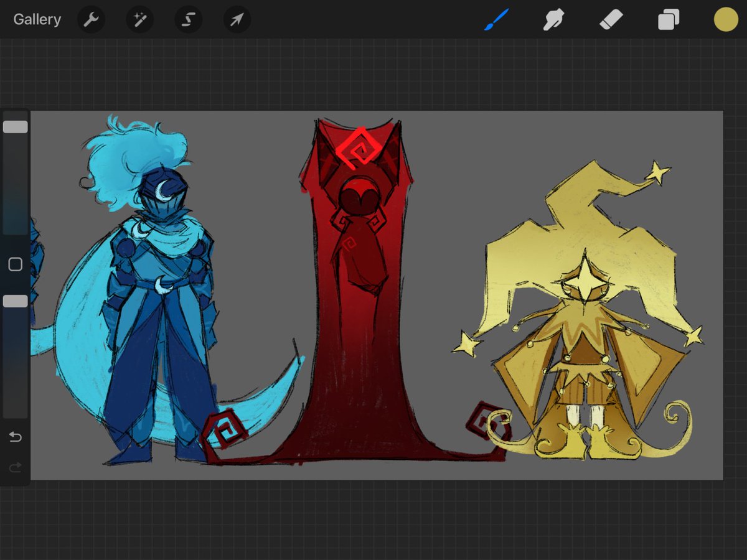Open the Adjustments magic wand menu
Viewport: 747px width, 560px height.
[139, 19]
